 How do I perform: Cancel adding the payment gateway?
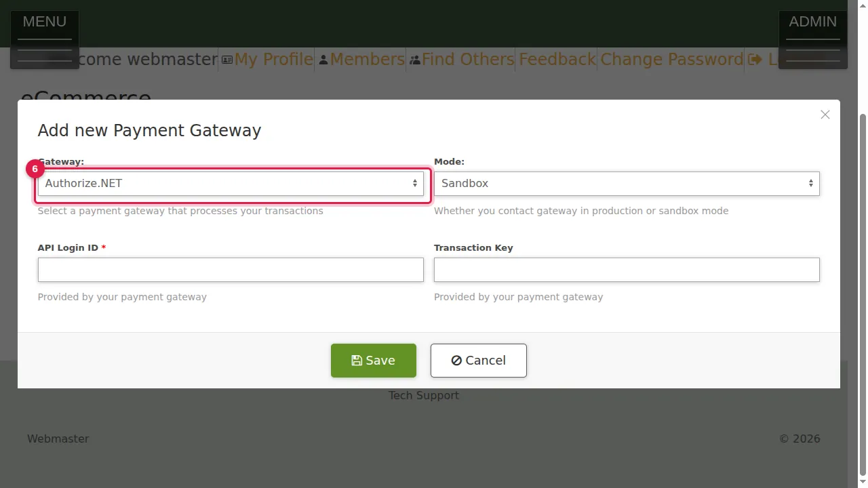pyautogui.click(x=479, y=361)
